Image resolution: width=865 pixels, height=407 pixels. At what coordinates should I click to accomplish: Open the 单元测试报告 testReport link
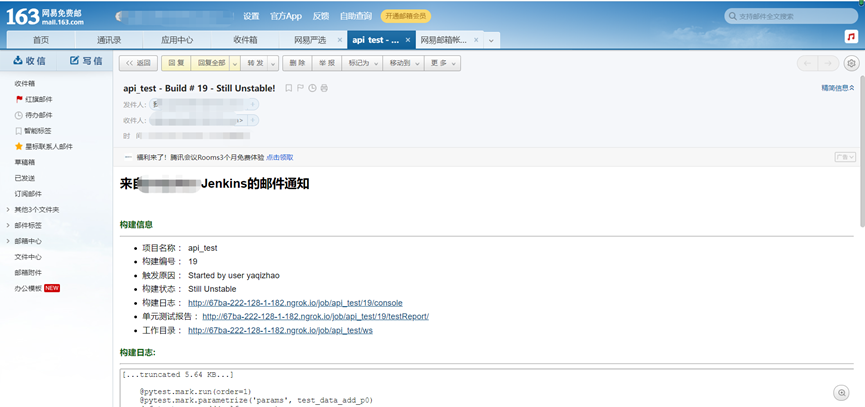point(316,317)
